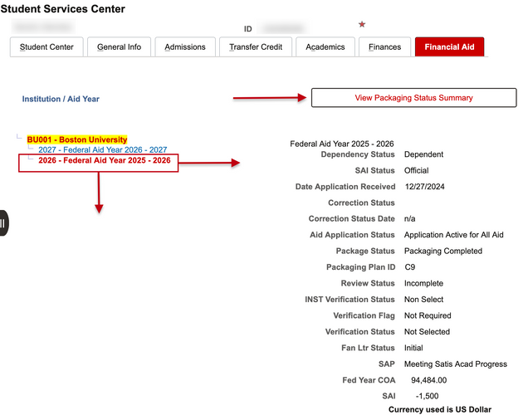Click the INST Verification Status label
This screenshot has width=528, height=420.
pyautogui.click(x=350, y=300)
